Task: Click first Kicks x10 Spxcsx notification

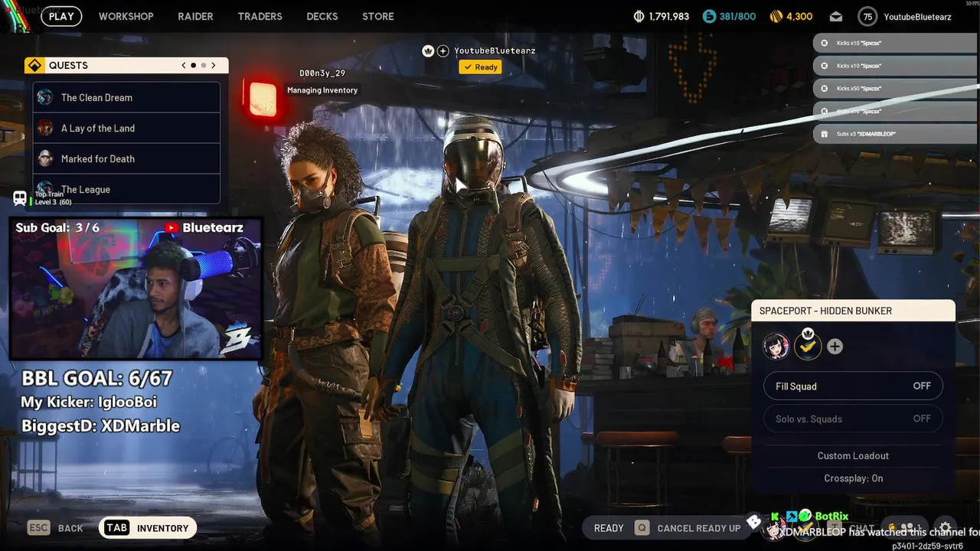Action: click(894, 43)
